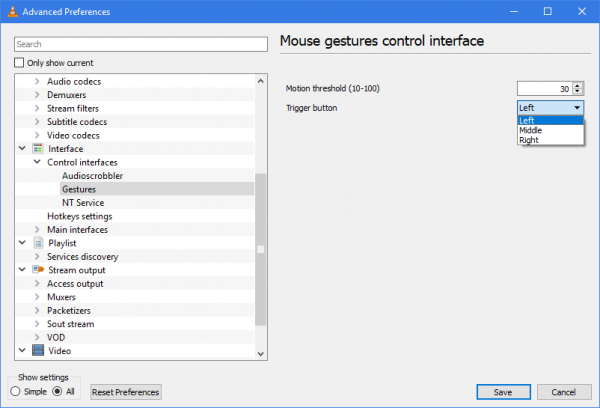
Task: Collapse the Stream output section
Action: click(x=22, y=269)
